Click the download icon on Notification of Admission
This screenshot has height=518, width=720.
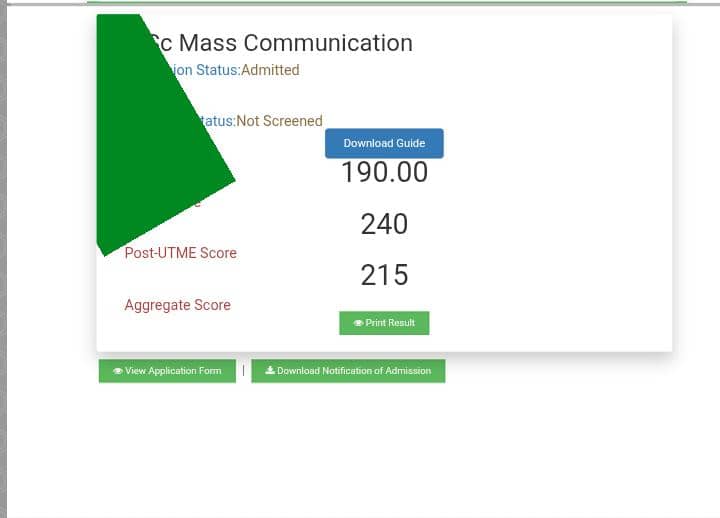click(270, 371)
